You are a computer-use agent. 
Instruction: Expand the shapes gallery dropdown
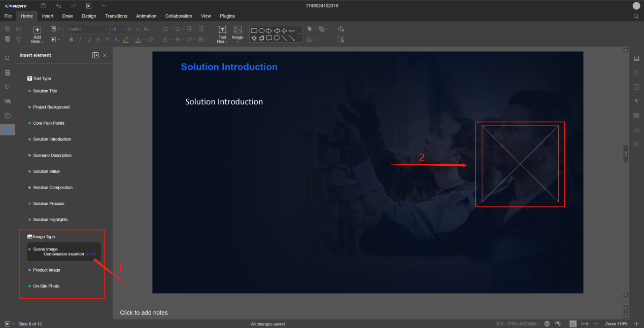coord(299,33)
